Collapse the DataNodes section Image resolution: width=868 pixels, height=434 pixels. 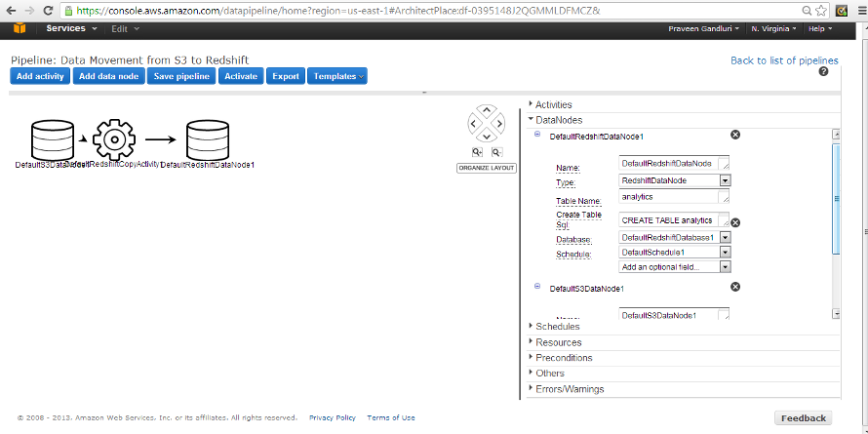[x=555, y=120]
